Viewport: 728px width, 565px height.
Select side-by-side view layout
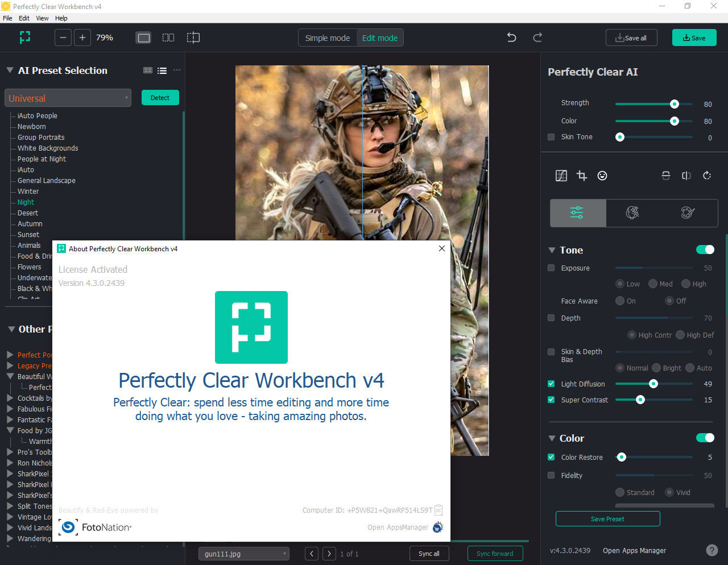[x=168, y=38]
